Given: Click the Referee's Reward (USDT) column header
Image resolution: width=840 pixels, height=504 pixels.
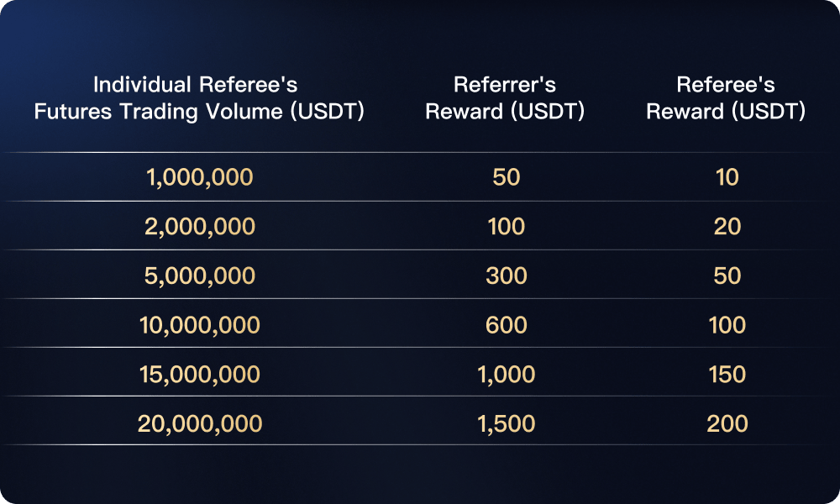Looking at the screenshot, I should [x=726, y=98].
